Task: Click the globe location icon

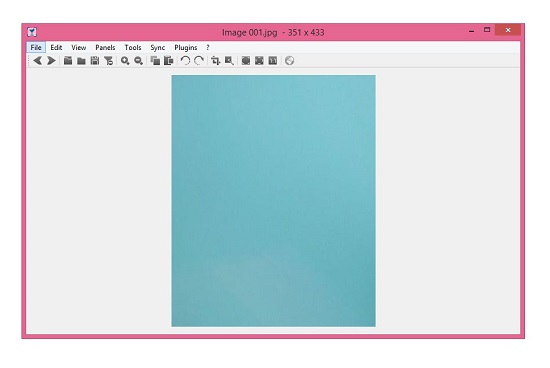Action: (x=289, y=61)
